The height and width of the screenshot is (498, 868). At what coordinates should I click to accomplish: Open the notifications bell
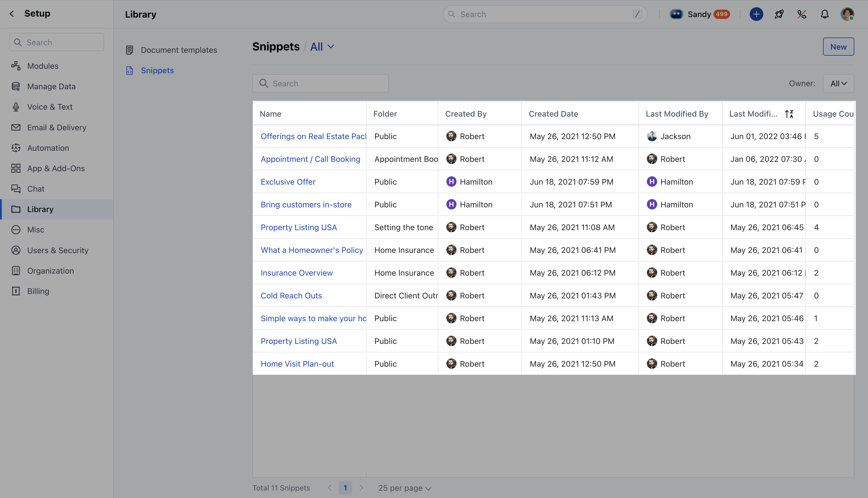824,14
